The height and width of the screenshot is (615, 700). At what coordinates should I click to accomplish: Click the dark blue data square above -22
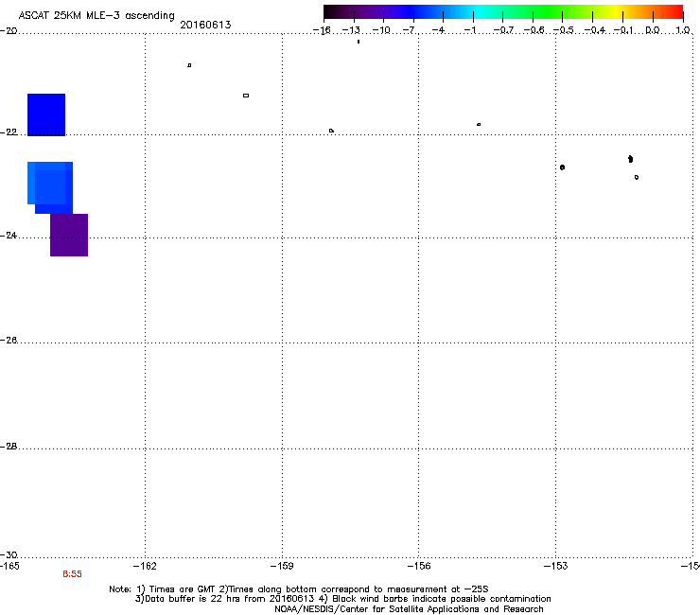click(46, 114)
